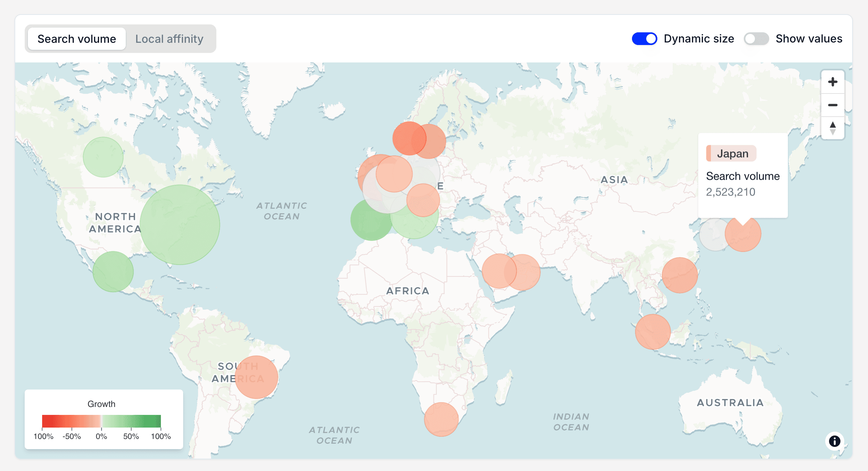868x471 pixels.
Task: Zoom in on the map
Action: click(x=832, y=82)
